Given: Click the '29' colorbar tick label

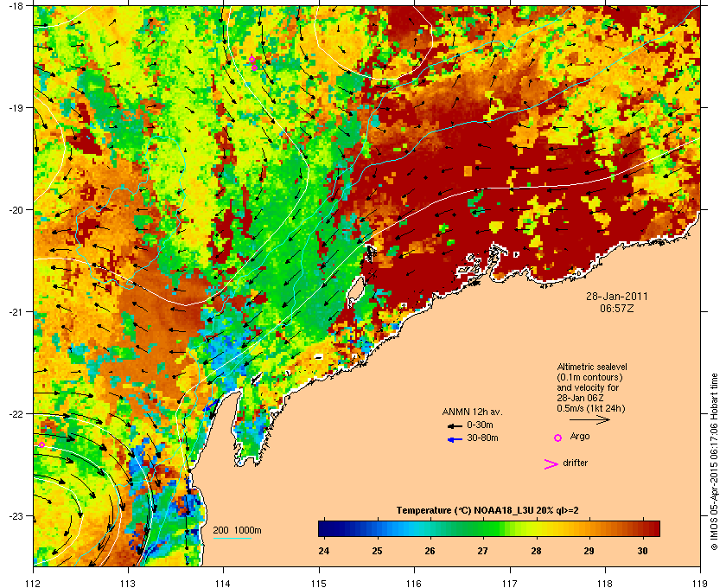Looking at the screenshot, I should tap(589, 551).
